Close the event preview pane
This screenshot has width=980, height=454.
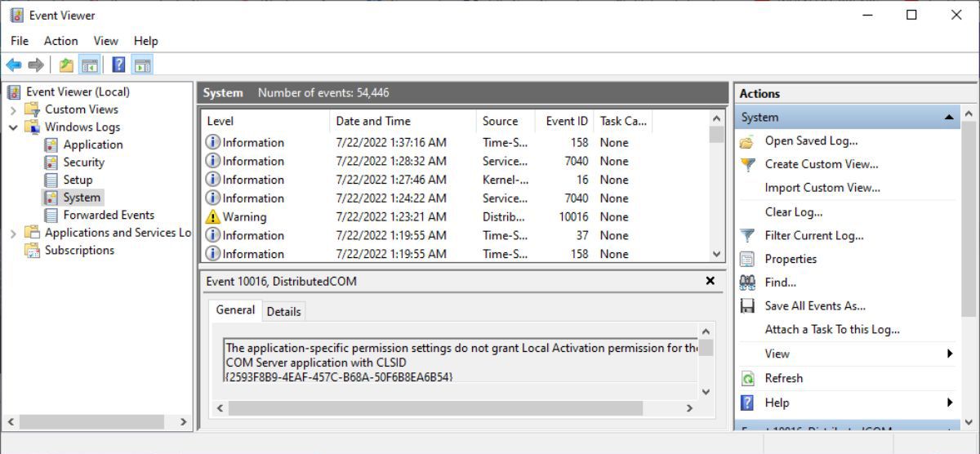coord(710,281)
